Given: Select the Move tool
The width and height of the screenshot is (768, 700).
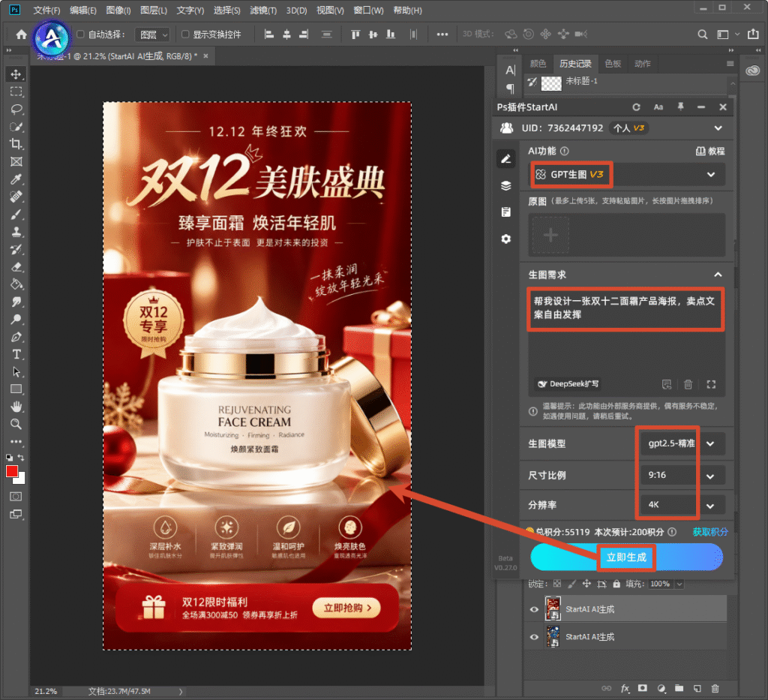Looking at the screenshot, I should [x=16, y=74].
